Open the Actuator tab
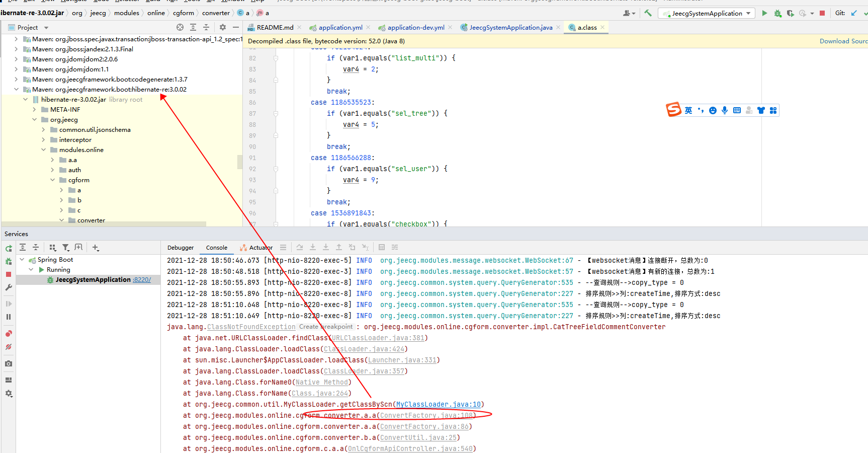Image resolution: width=868 pixels, height=453 pixels. (x=256, y=248)
